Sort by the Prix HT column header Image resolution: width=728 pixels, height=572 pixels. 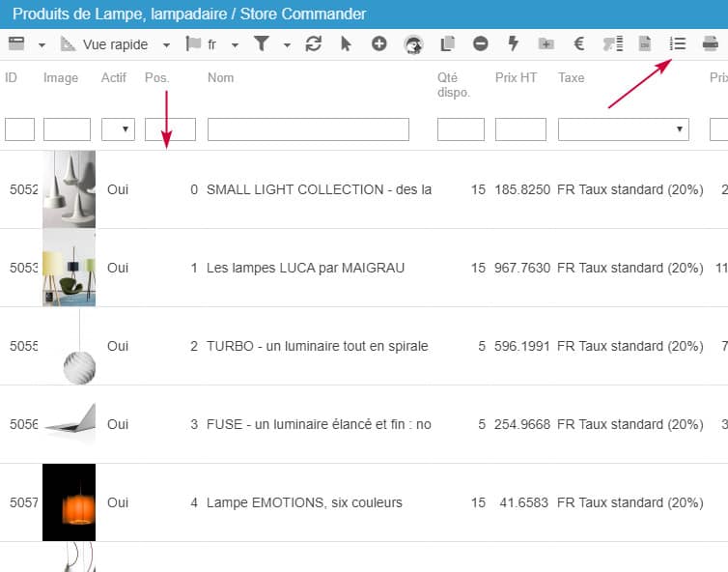(516, 78)
